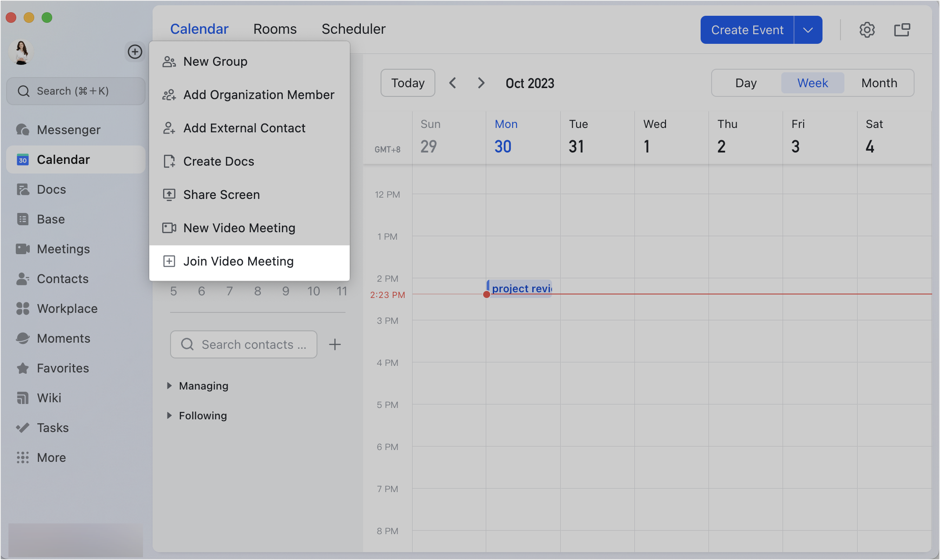Open the Meetings panel

63,248
